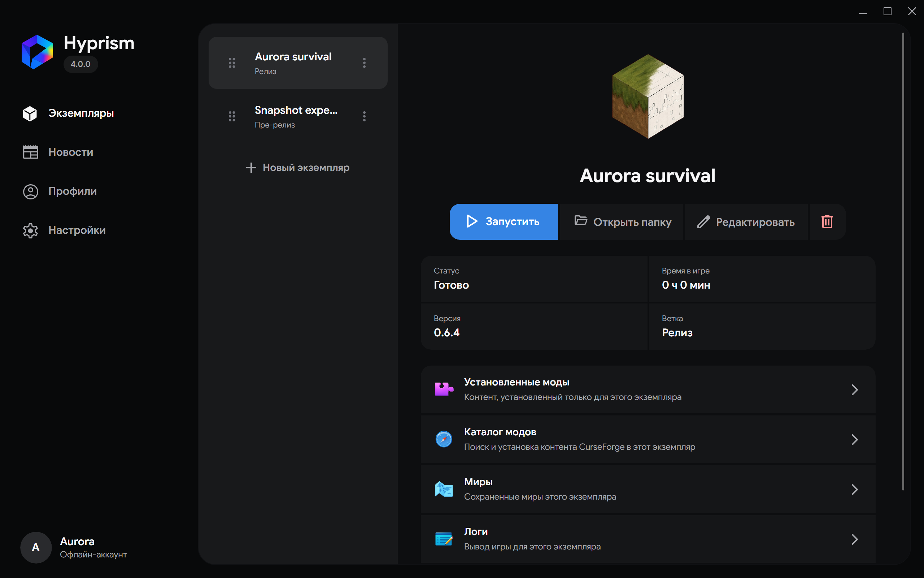Click the 4.0.0 version badge
The height and width of the screenshot is (578, 924).
(x=80, y=64)
